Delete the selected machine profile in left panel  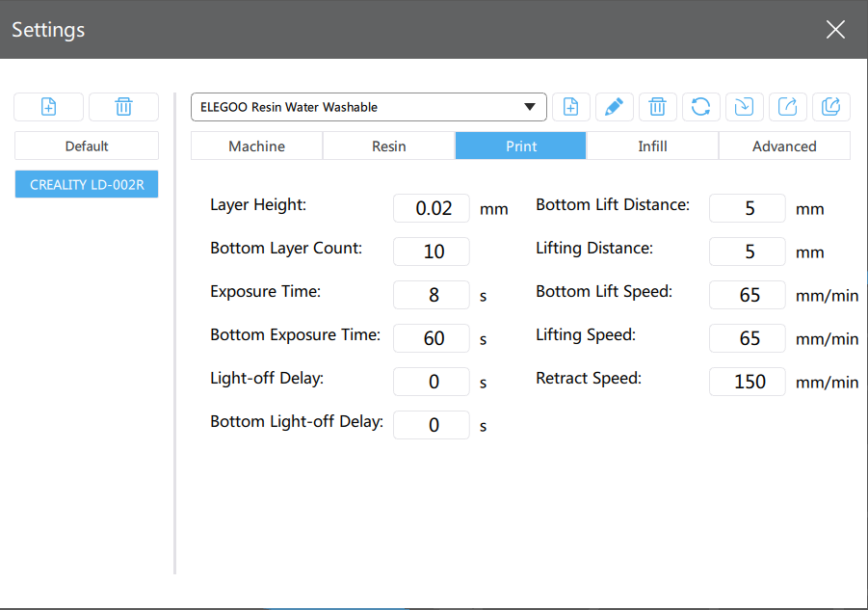(123, 107)
